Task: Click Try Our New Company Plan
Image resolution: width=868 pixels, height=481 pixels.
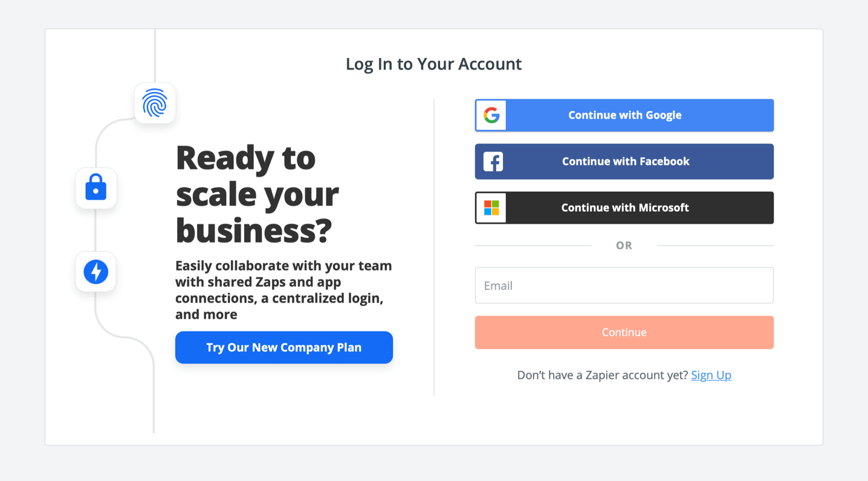Action: (x=283, y=347)
